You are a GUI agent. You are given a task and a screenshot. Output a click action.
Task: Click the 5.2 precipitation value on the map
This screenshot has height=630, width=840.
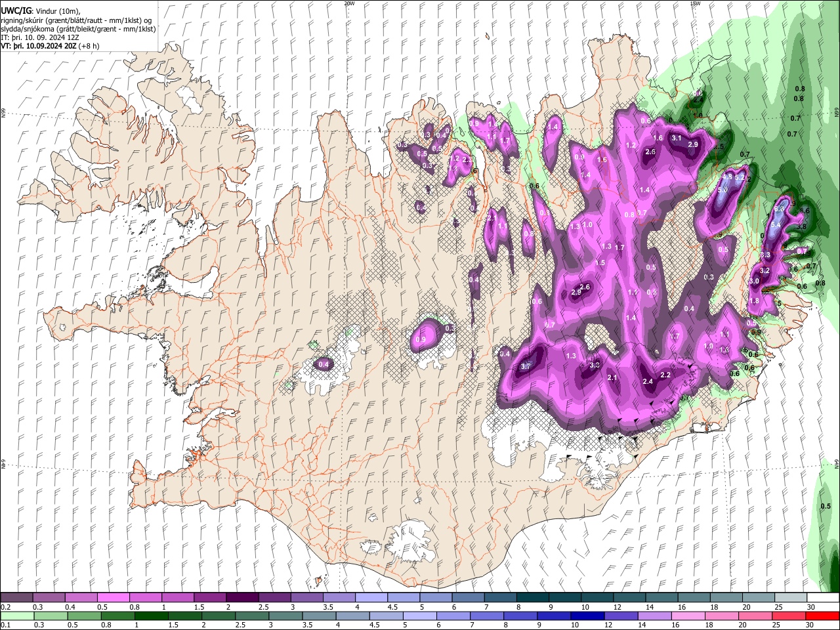[740, 177]
